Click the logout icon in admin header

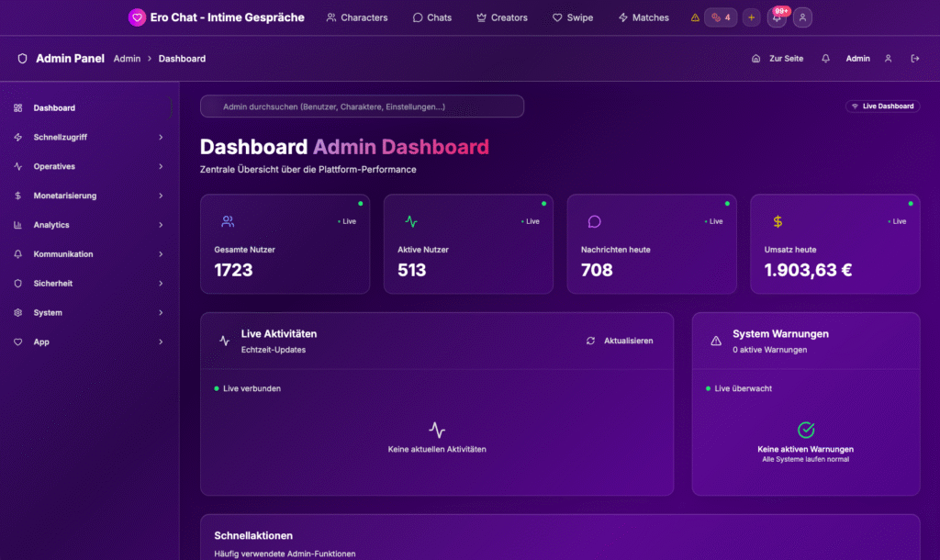click(x=914, y=59)
